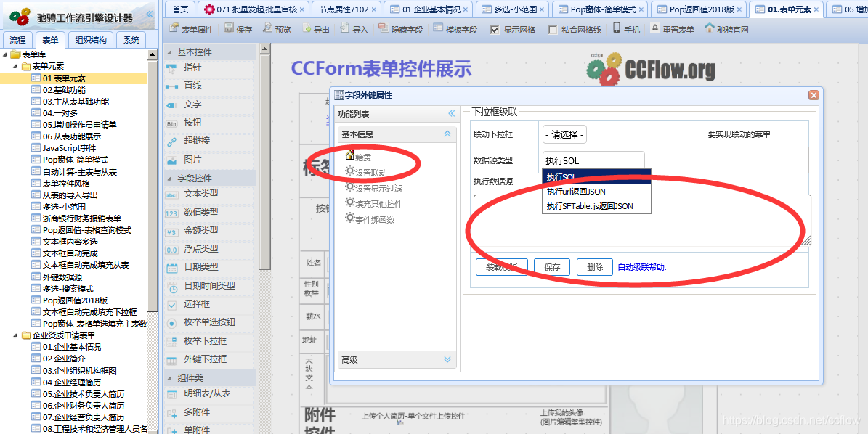This screenshot has height=434, width=868.
Task: Open 事件绑函数 in the function list
Action: 375,219
